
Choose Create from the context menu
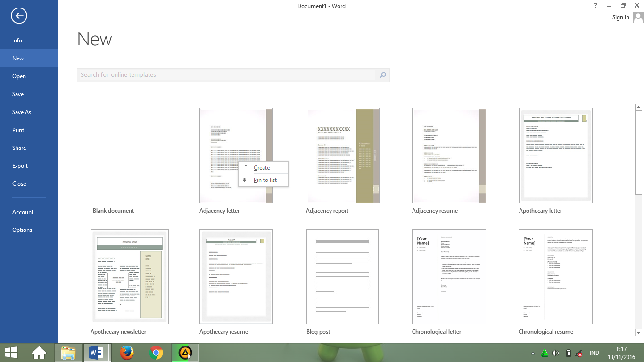point(261,167)
